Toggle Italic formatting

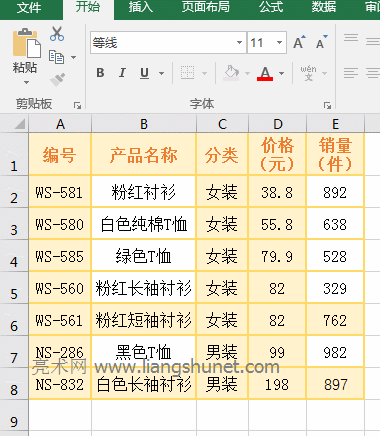click(x=122, y=73)
